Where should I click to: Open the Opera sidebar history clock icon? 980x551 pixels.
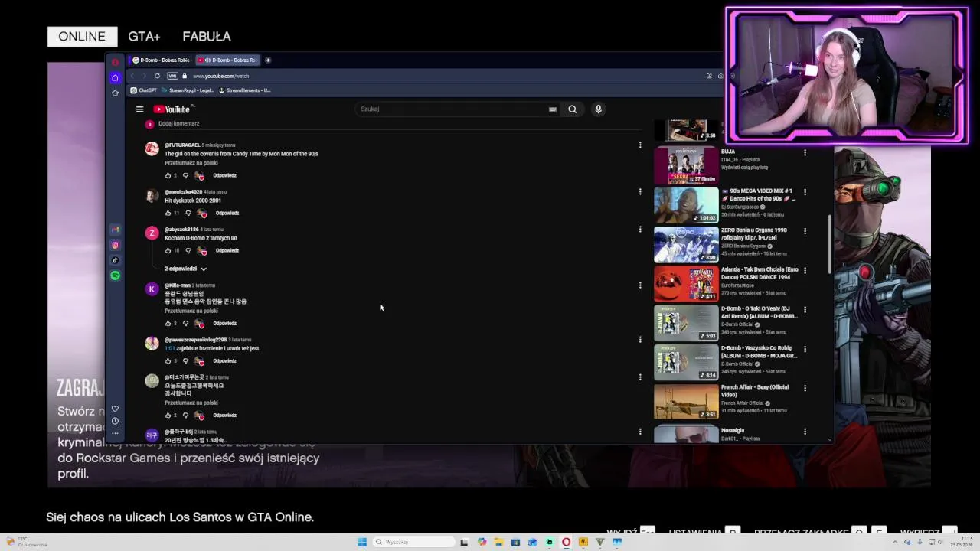pyautogui.click(x=115, y=421)
